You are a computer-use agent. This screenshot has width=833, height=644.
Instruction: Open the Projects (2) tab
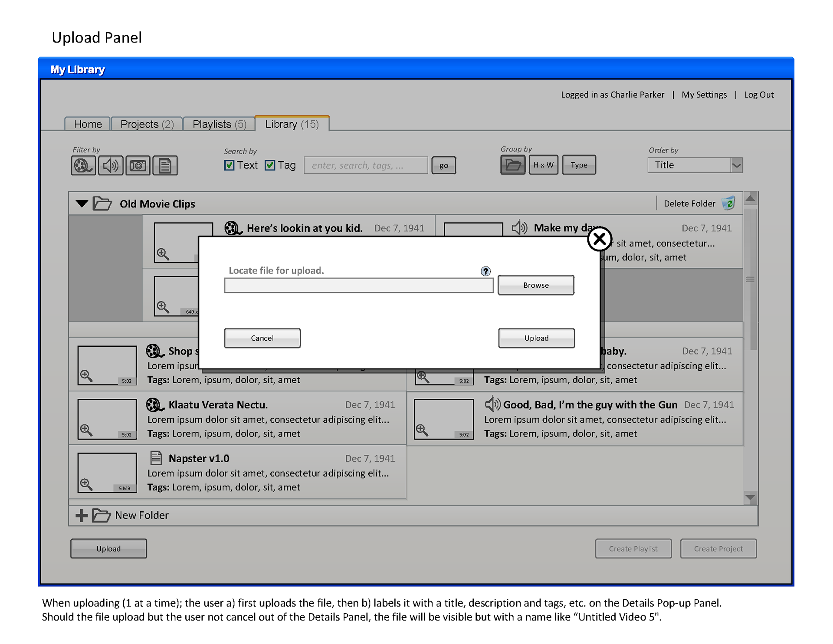pos(147,124)
